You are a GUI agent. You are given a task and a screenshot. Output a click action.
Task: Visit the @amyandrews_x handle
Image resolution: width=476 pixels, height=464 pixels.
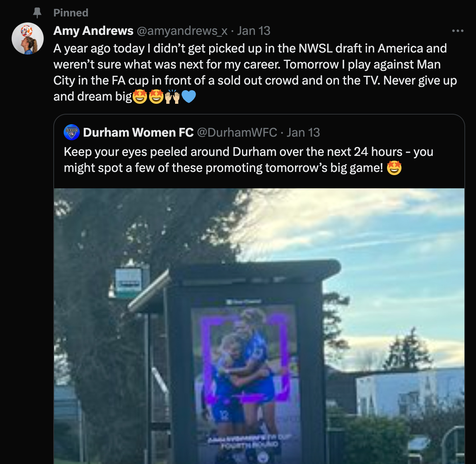click(182, 31)
